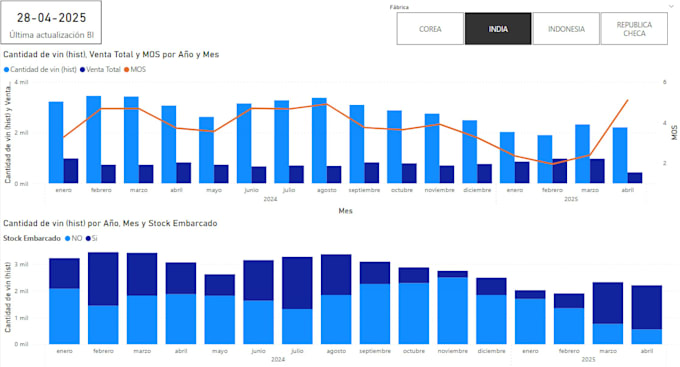680x367 pixels.
Task: Click the Venta Total legend dot
Action: [82, 69]
